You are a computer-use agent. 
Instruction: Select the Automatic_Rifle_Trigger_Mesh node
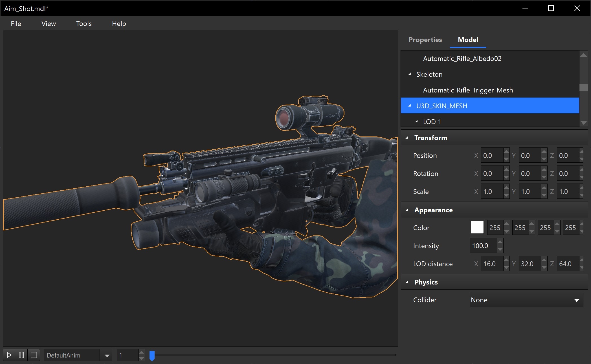468,90
